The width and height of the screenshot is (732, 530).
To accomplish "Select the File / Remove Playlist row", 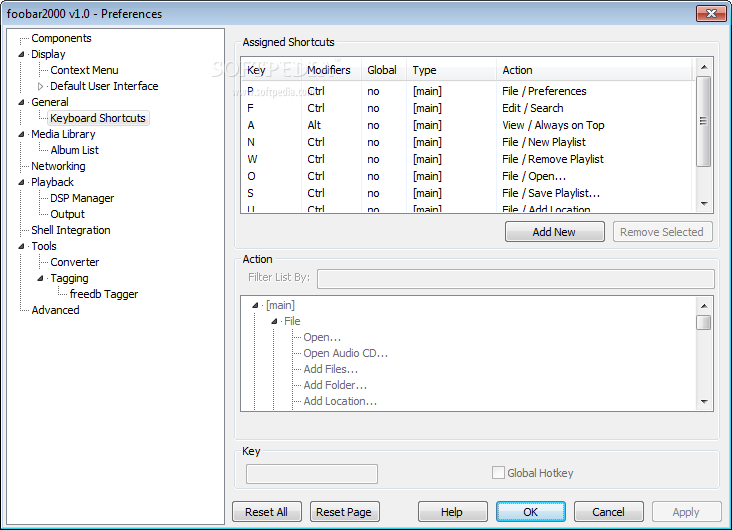I will click(468, 159).
